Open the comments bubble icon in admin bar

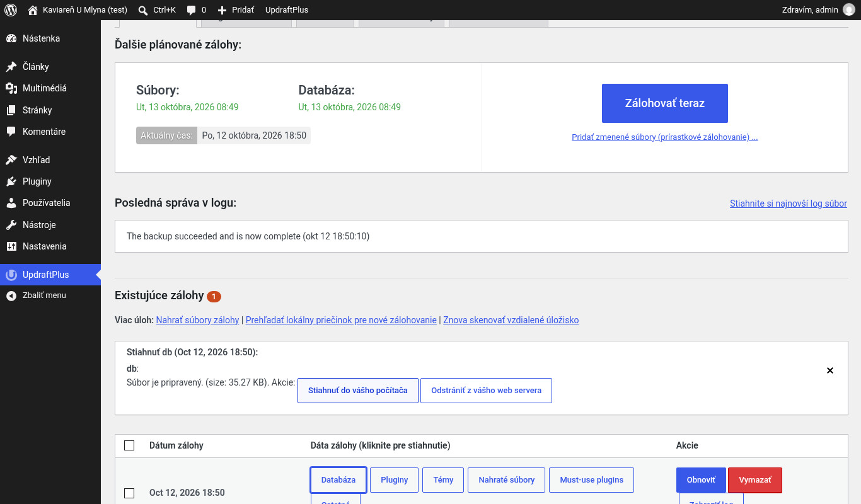192,10
